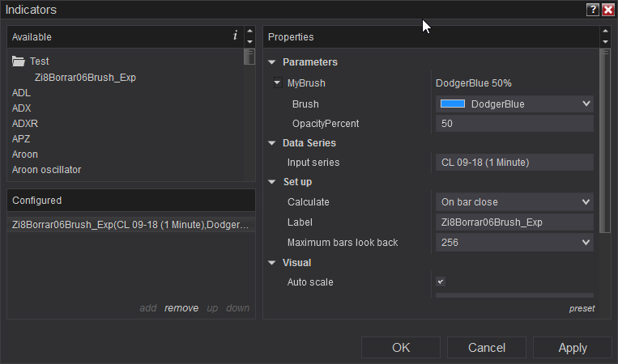Collapse the Parameters section
The width and height of the screenshot is (618, 364).
coord(272,62)
